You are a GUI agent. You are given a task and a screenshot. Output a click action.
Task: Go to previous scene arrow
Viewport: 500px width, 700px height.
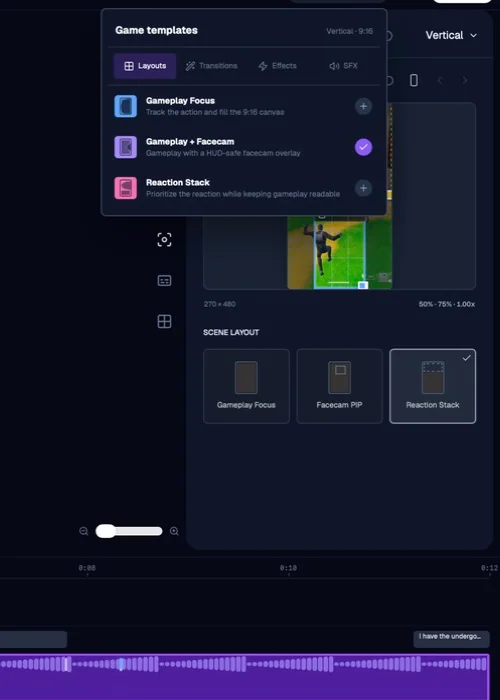click(440, 80)
